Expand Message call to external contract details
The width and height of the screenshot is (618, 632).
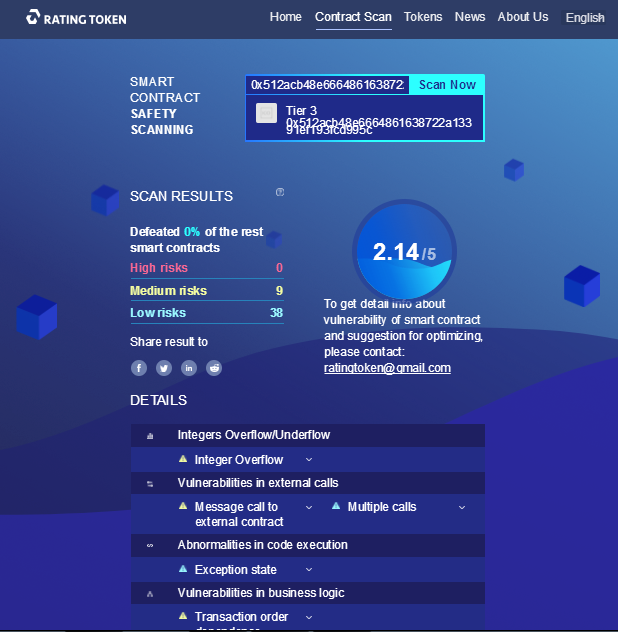(309, 507)
